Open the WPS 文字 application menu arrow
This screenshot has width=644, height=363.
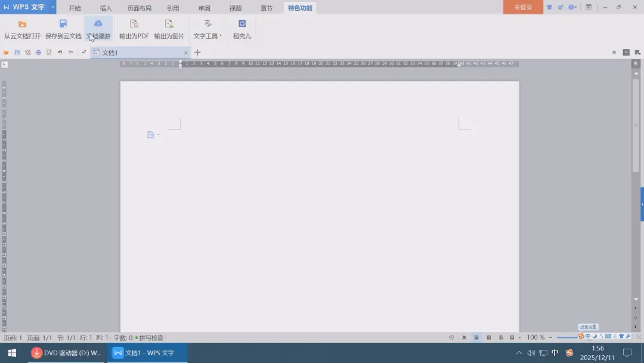point(52,7)
